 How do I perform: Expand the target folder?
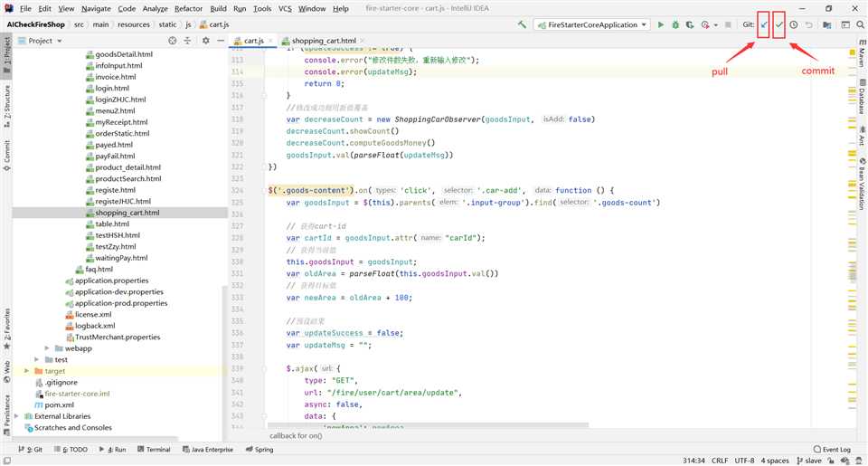click(26, 371)
